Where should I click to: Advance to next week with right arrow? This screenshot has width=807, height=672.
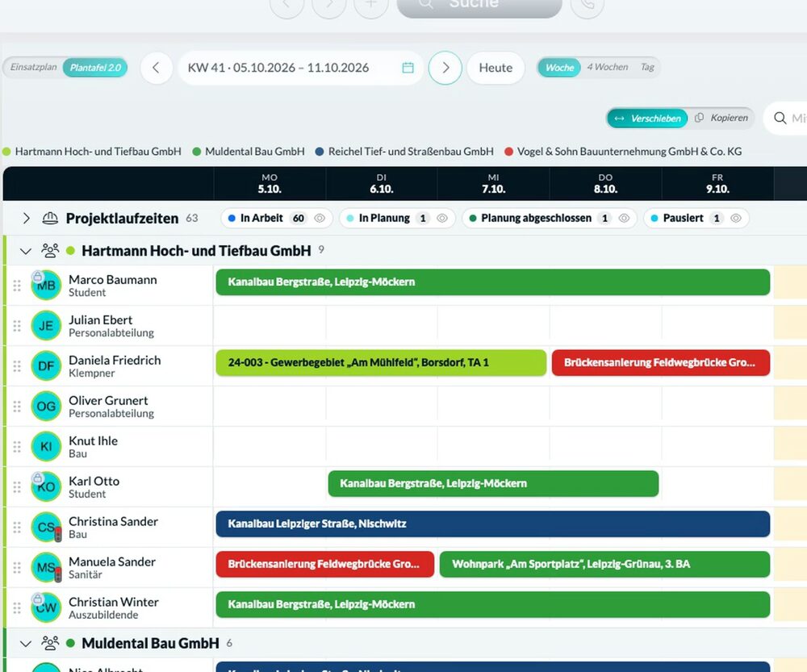445,68
